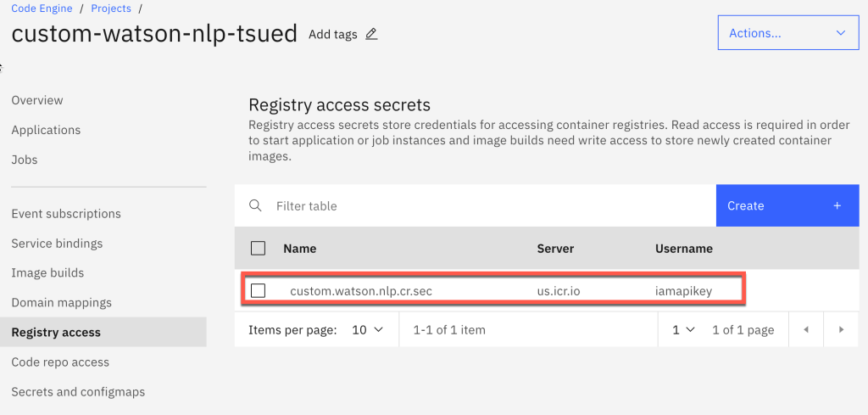Screen dimensions: 868x415
Task: Select Jobs from the left menu
Action: [25, 160]
